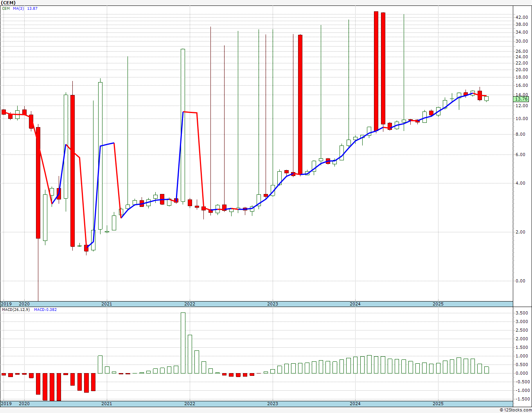Click the (CEM) chart title
This screenshot has height=413, width=532.
8,3
